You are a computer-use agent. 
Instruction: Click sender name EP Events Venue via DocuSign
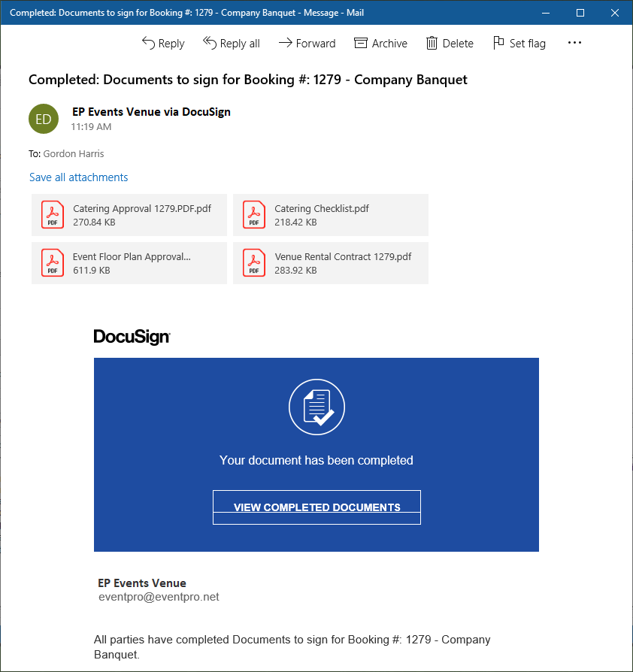(x=151, y=112)
